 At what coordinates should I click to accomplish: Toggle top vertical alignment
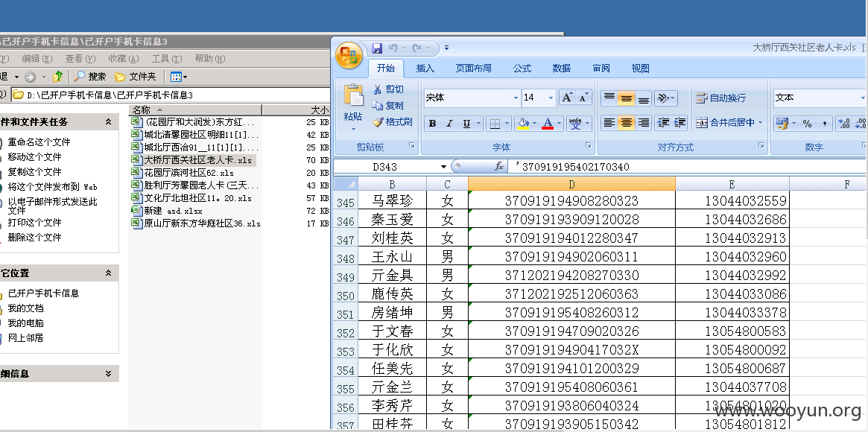pos(609,98)
